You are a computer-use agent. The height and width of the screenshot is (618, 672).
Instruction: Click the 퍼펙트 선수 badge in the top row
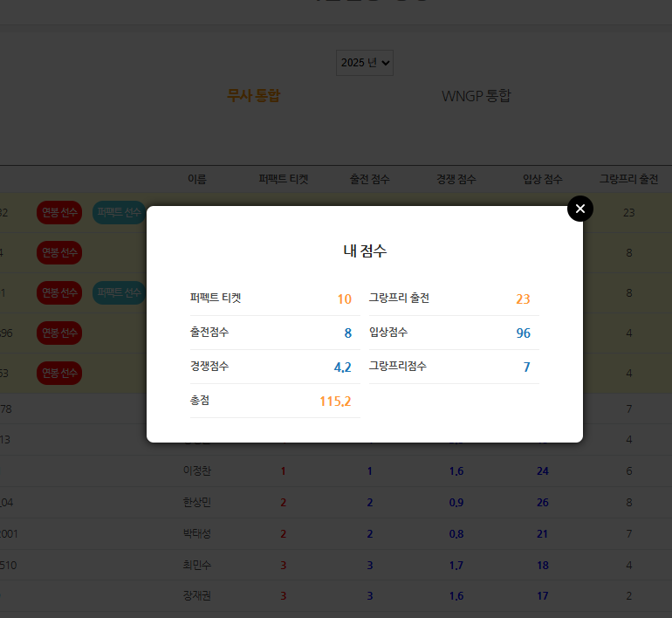tap(119, 212)
